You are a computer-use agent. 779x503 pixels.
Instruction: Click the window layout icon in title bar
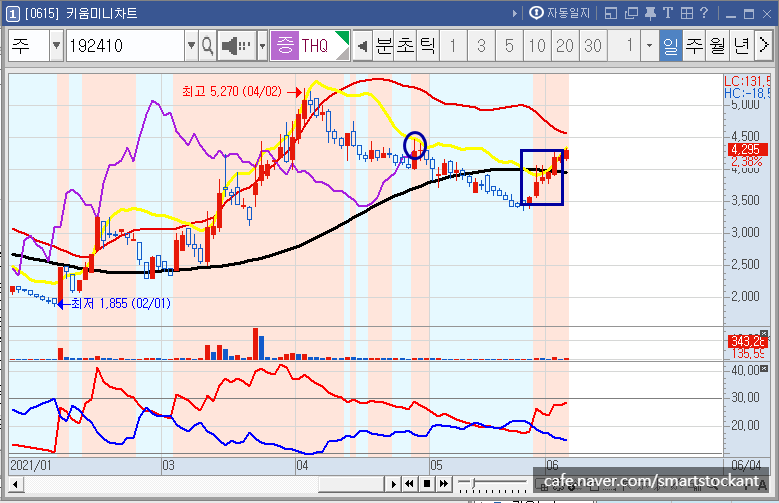[x=611, y=13]
